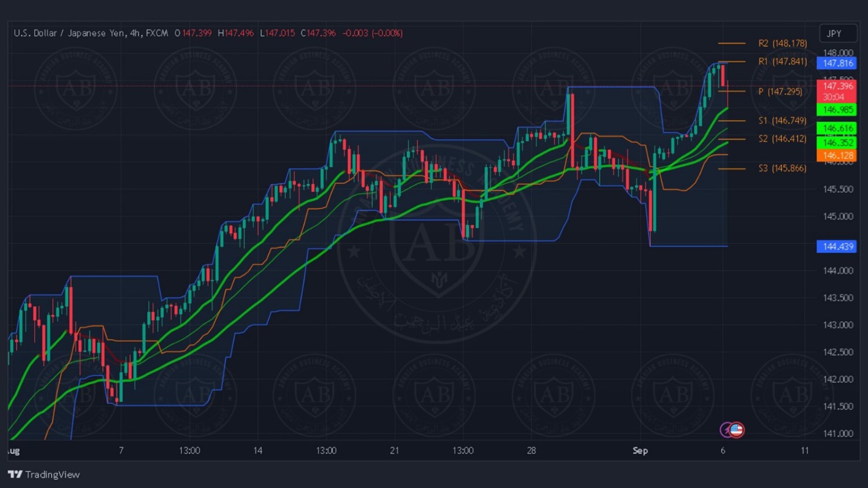Click the 14 date on time axis
Image resolution: width=868 pixels, height=488 pixels.
(258, 450)
